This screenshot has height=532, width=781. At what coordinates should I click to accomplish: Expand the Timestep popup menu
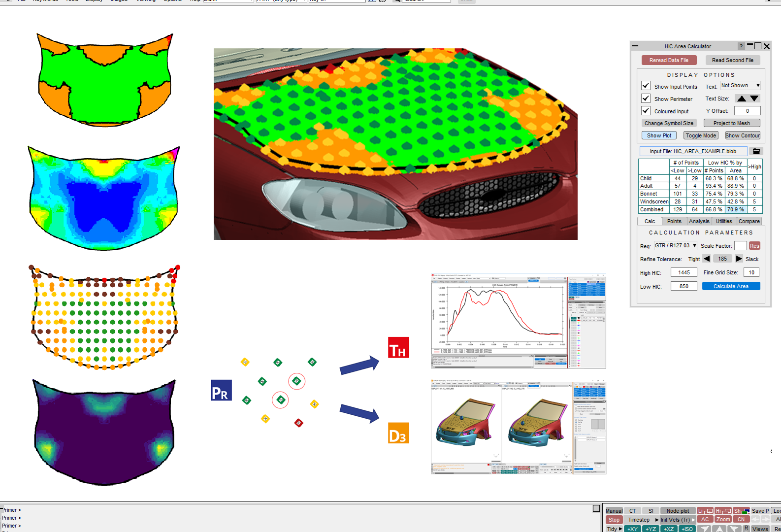[x=657, y=520]
